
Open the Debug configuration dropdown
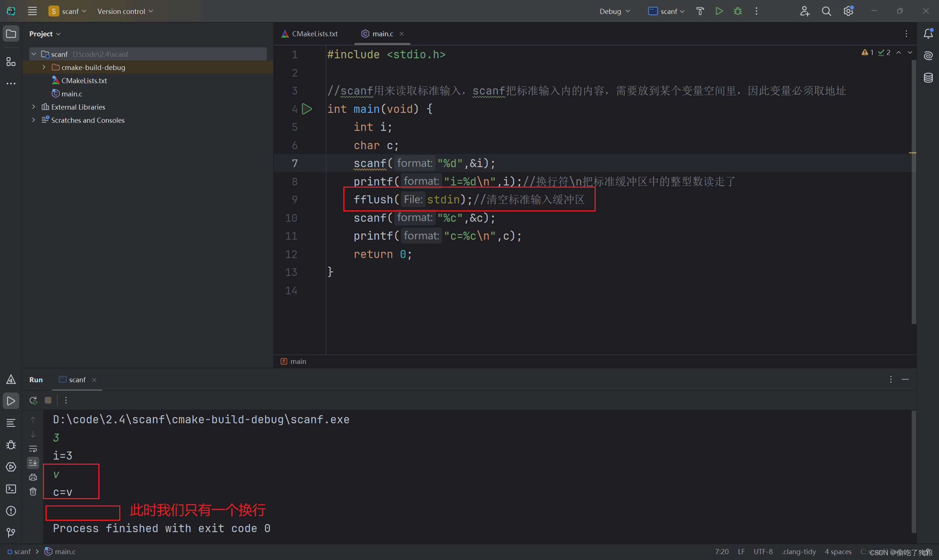click(614, 11)
